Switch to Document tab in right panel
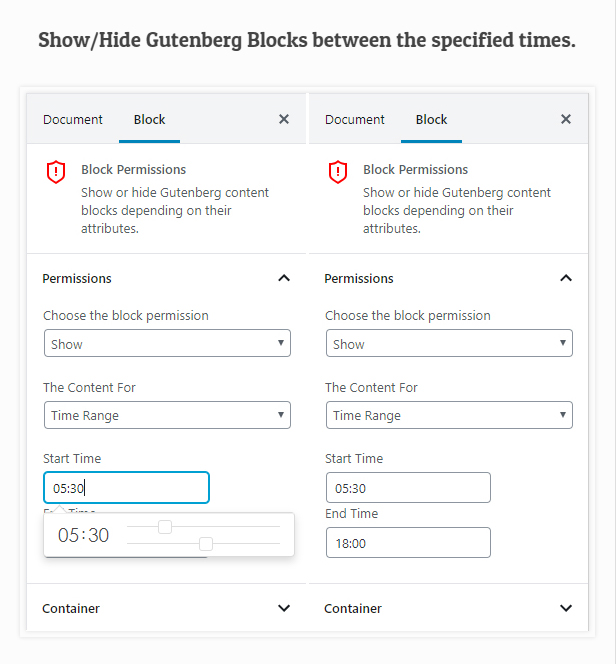Screen dimensions: 616x664 tap(354, 119)
